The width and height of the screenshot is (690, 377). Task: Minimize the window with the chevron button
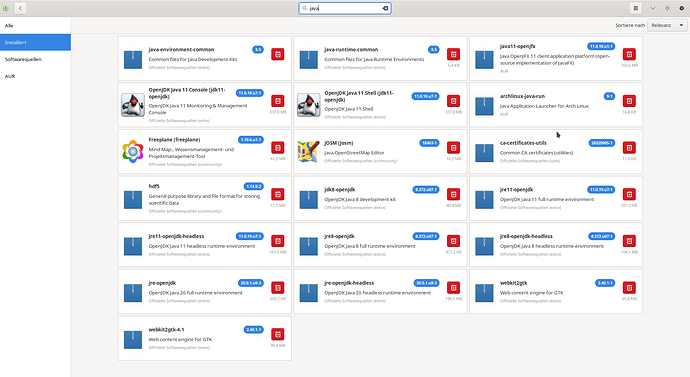point(653,8)
